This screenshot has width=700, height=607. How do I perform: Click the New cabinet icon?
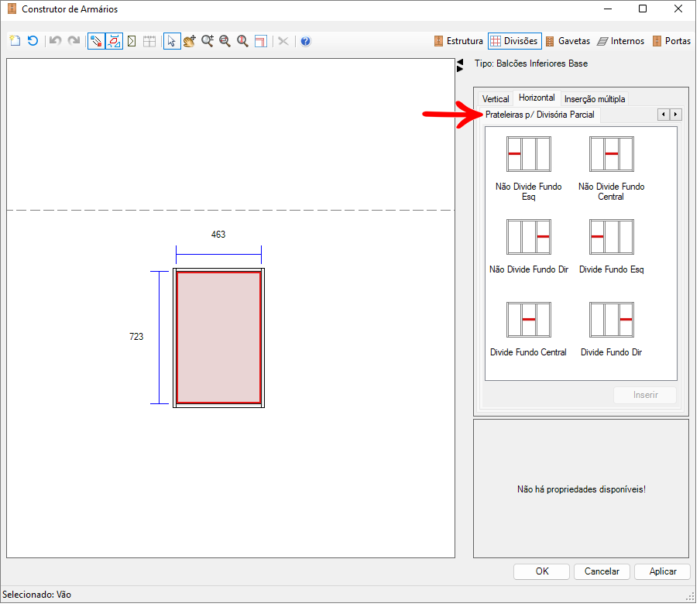point(15,41)
